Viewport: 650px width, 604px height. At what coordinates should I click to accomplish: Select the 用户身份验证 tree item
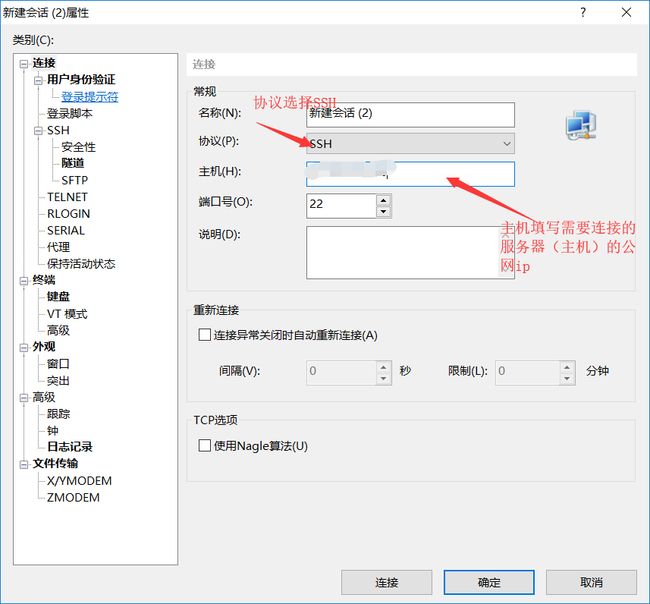81,79
